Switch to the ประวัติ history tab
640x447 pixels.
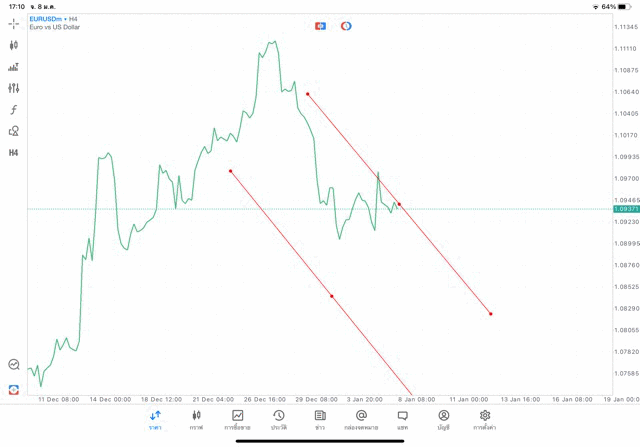[279, 420]
